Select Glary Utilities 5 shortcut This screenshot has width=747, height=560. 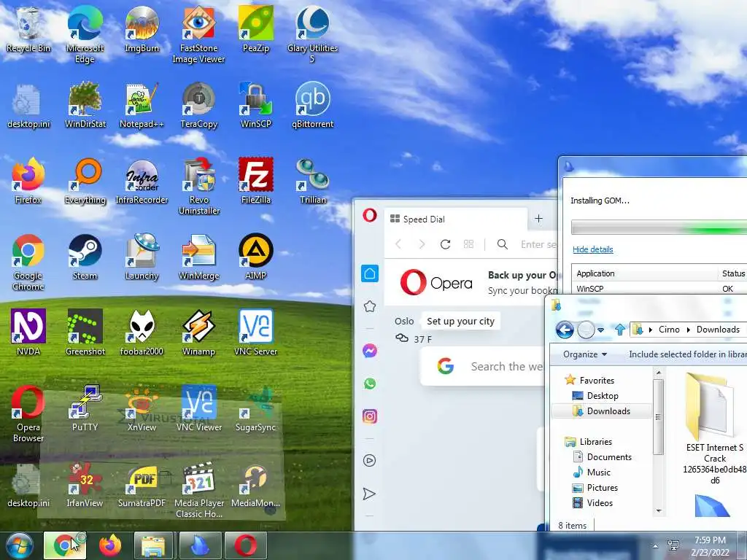312,34
